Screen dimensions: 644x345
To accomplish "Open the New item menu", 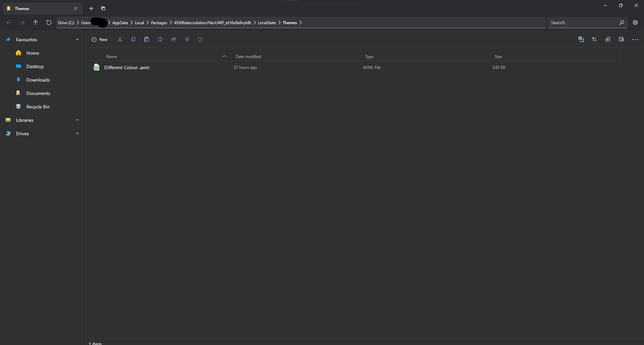I will tap(100, 39).
